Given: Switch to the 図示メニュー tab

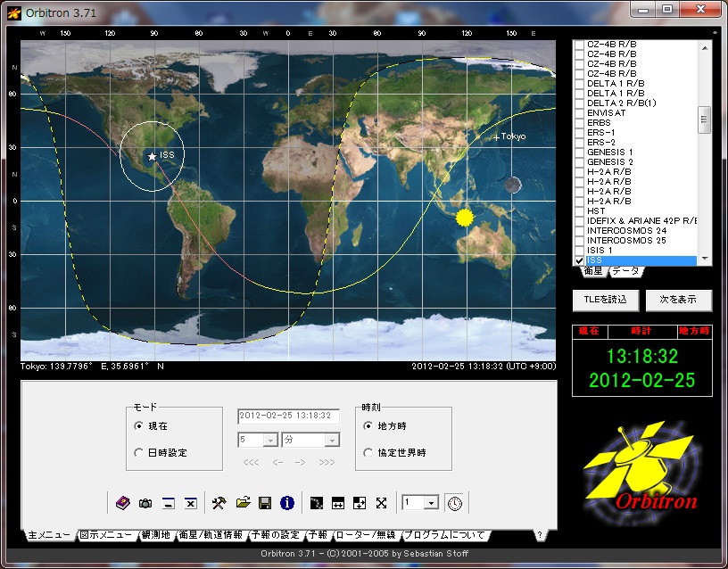Looking at the screenshot, I should click(x=106, y=535).
